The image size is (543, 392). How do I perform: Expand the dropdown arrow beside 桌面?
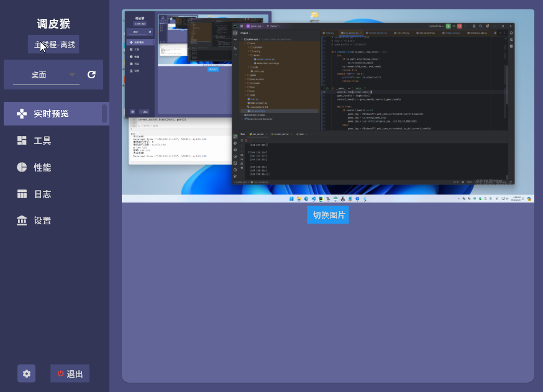[73, 75]
